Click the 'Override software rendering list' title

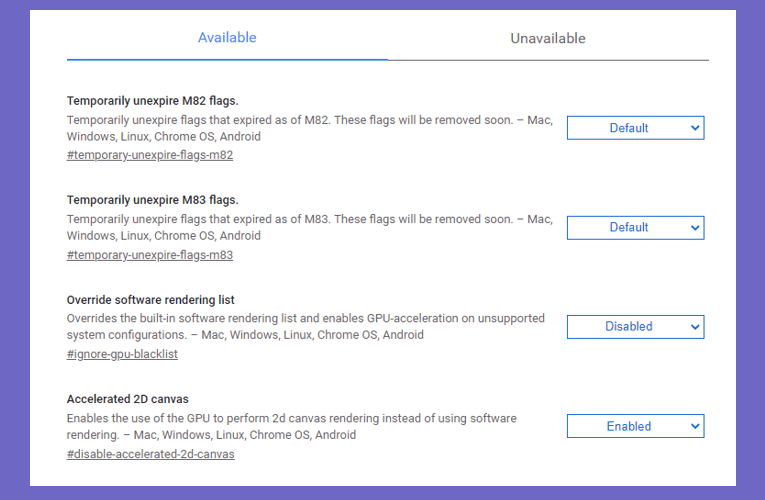[x=150, y=300]
